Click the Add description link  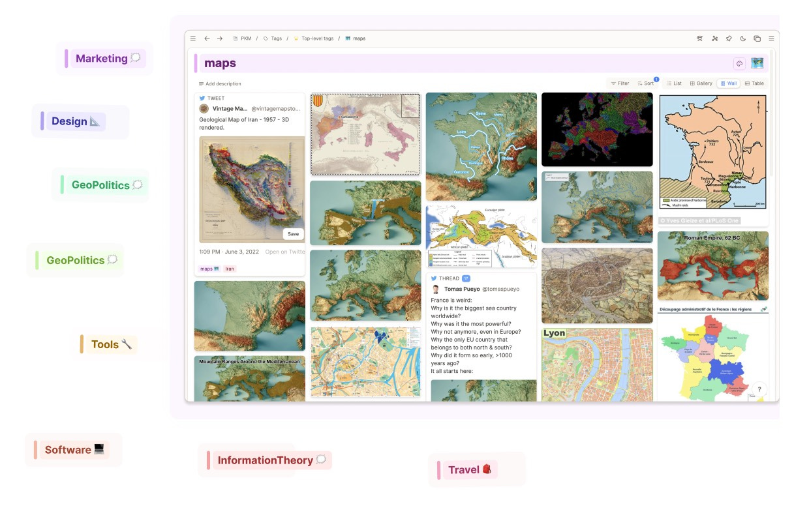coord(223,83)
